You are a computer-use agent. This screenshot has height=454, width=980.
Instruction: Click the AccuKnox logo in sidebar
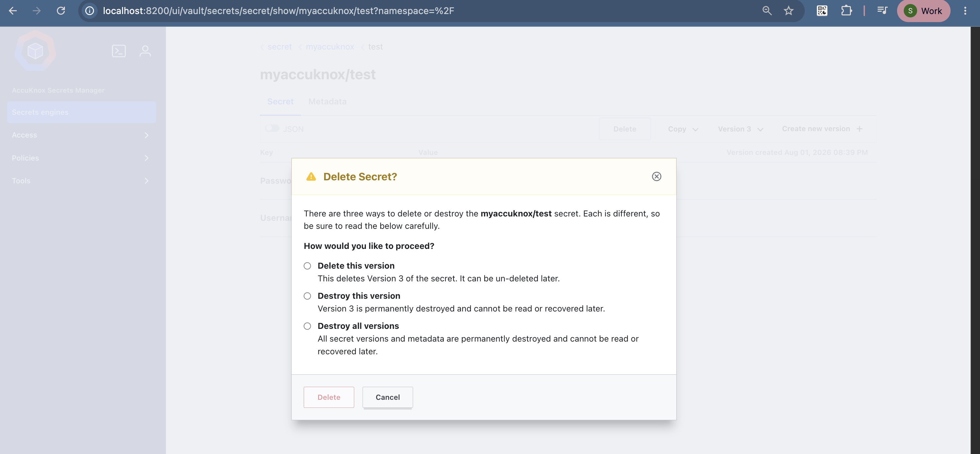coord(35,51)
